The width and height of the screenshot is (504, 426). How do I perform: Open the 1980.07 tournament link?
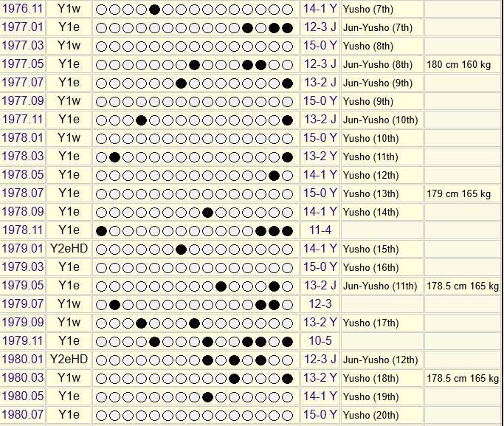coord(22,415)
